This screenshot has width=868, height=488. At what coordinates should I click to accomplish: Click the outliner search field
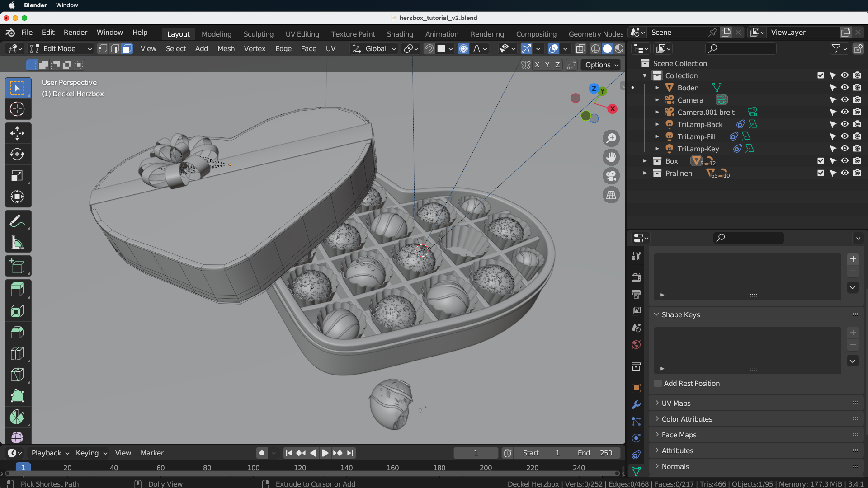(x=741, y=48)
